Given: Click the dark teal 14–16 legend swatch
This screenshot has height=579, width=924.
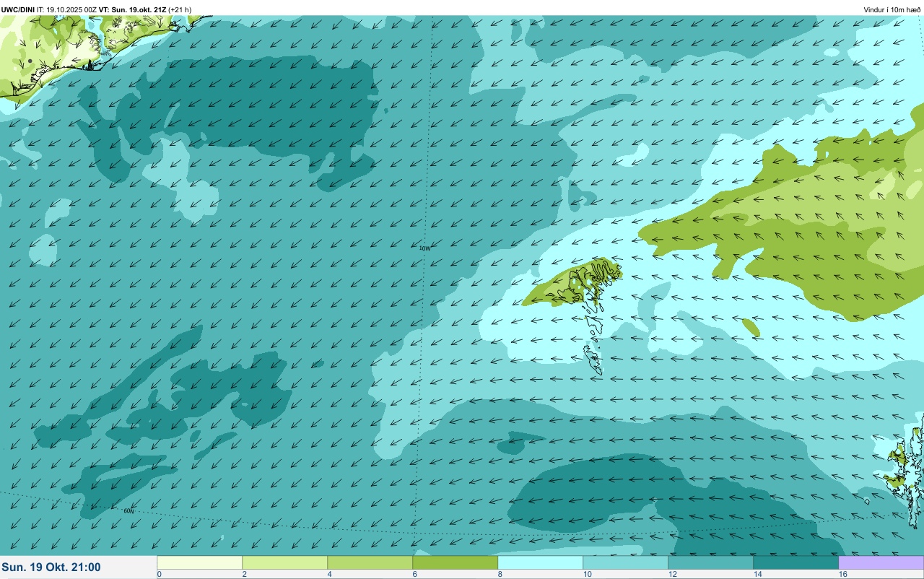Looking at the screenshot, I should tap(796, 562).
